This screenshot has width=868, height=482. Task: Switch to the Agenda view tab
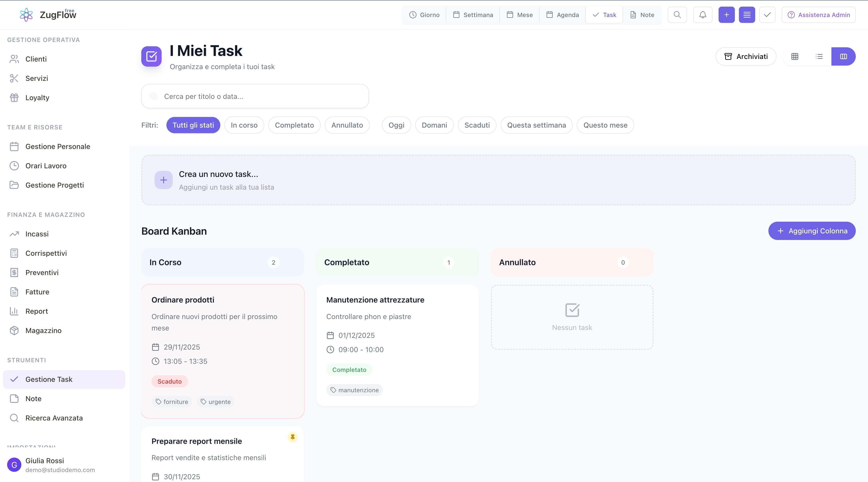(x=562, y=14)
